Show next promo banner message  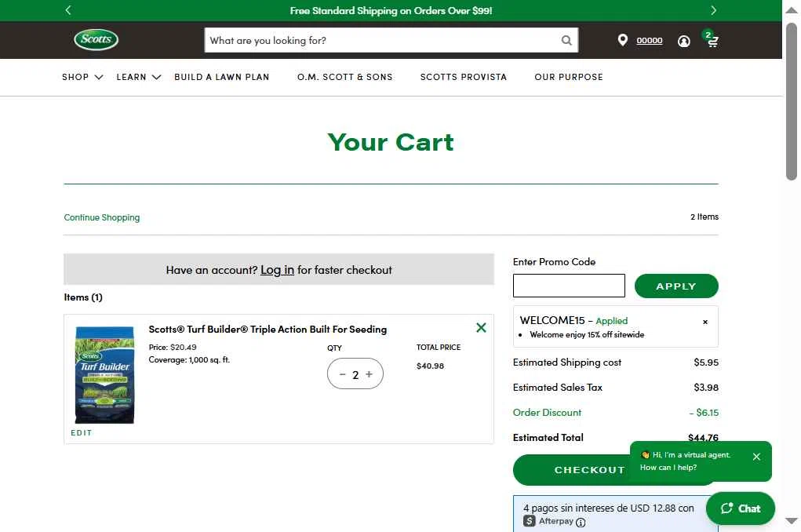[714, 9]
